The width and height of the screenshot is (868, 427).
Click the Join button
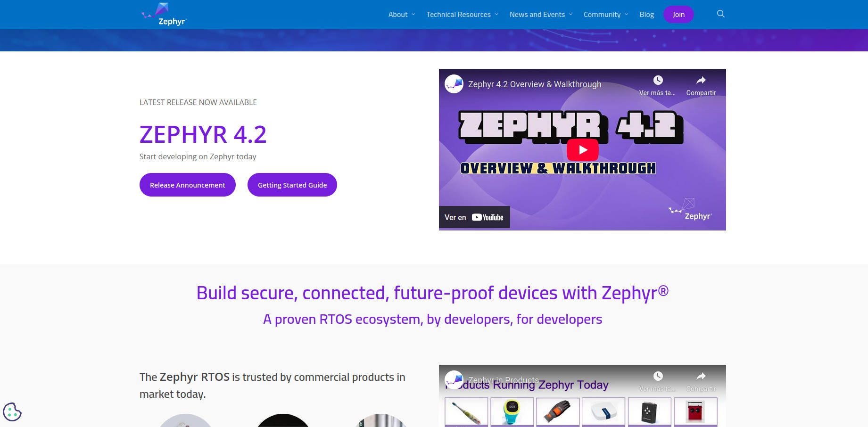click(x=678, y=14)
